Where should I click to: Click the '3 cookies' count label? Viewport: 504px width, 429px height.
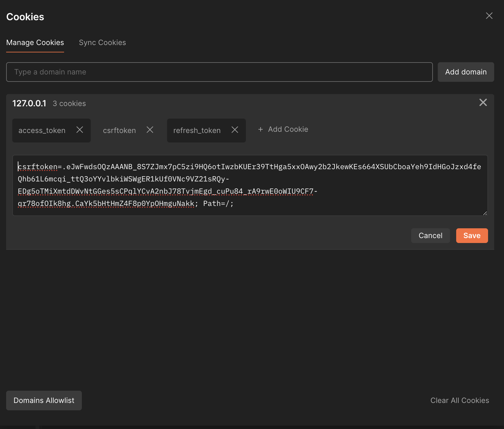[69, 104]
